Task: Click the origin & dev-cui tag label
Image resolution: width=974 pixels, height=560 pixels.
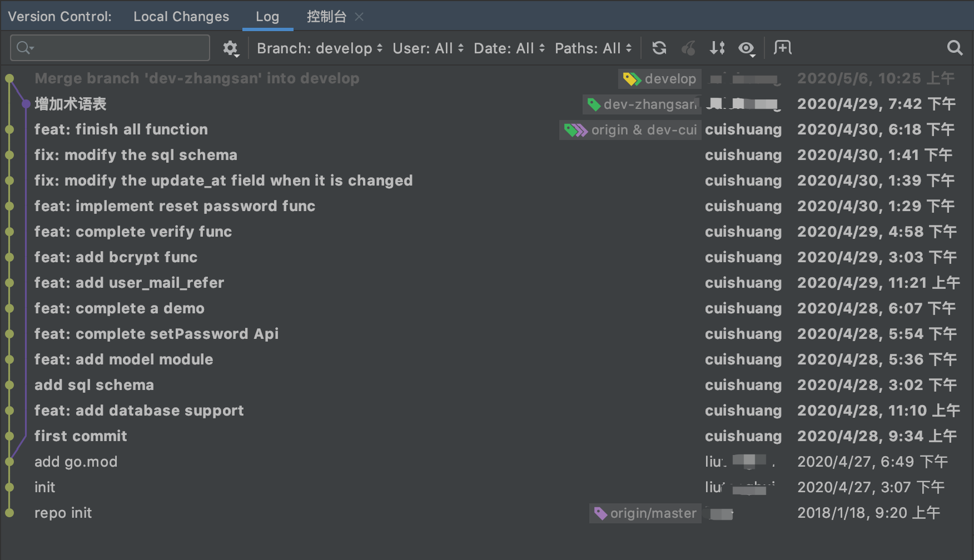Action: (631, 130)
